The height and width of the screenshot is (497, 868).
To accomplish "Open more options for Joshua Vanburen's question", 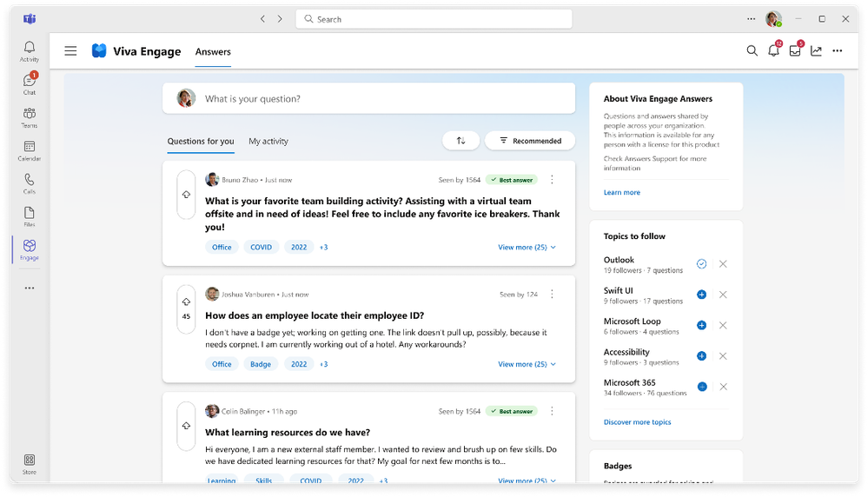I will click(x=552, y=294).
